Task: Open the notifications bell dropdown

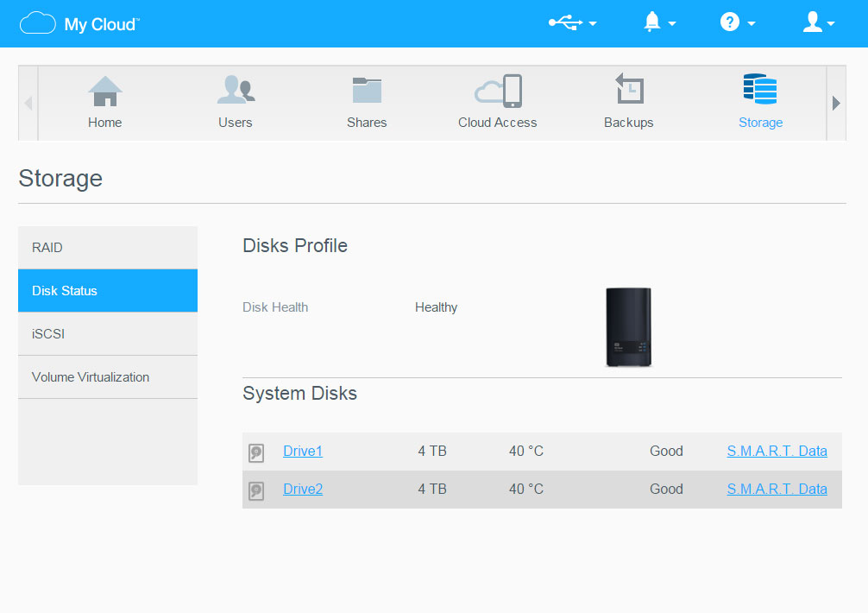Action: [659, 23]
